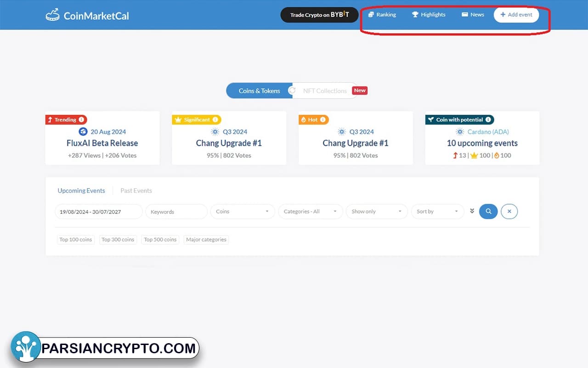Open the Sort by dropdown
Screen dimensions: 588x368
437,211
